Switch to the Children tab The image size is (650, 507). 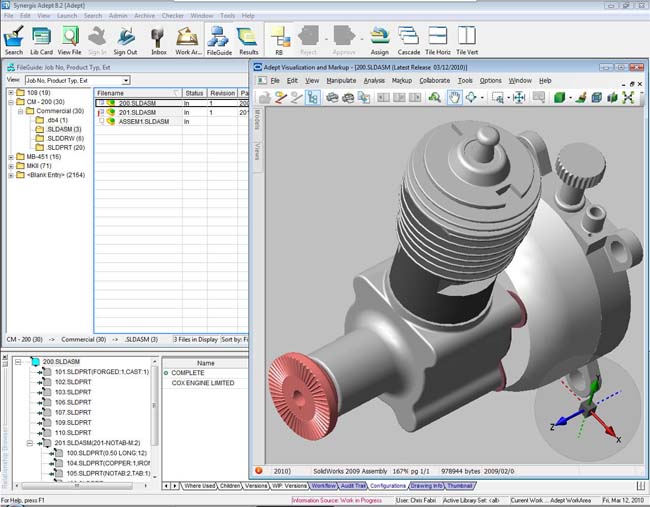tap(230, 485)
